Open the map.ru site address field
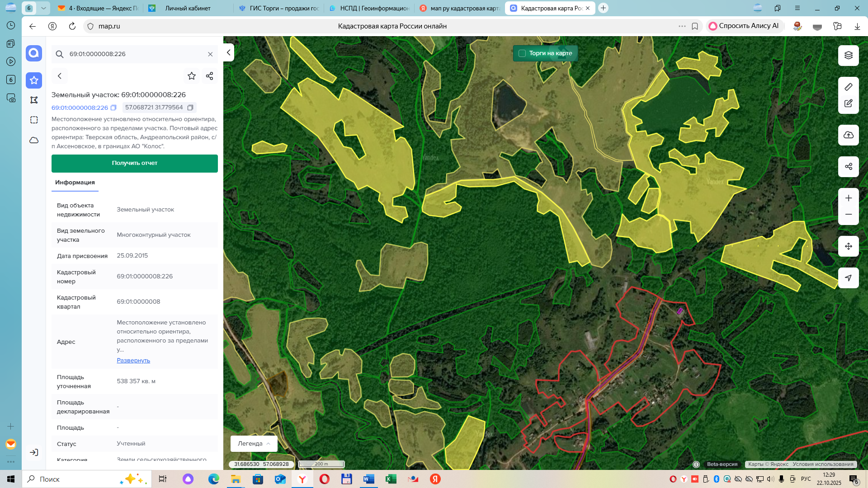 (x=109, y=26)
